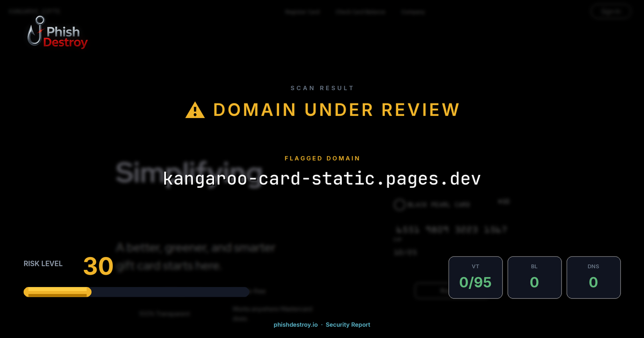The image size is (644, 338).
Task: Visit the phishdestroy.io footer link
Action: click(295, 325)
